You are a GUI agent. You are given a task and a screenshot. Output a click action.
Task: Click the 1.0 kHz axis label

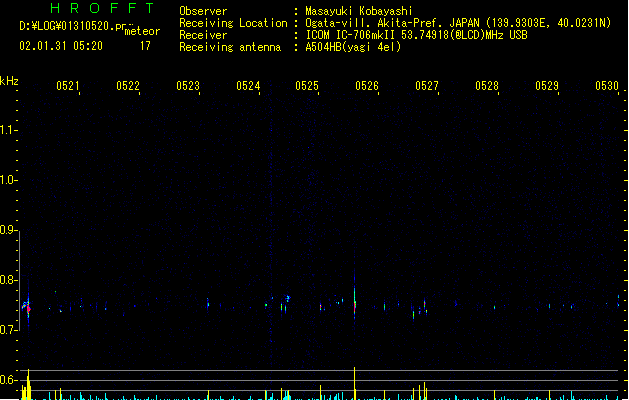(7, 180)
